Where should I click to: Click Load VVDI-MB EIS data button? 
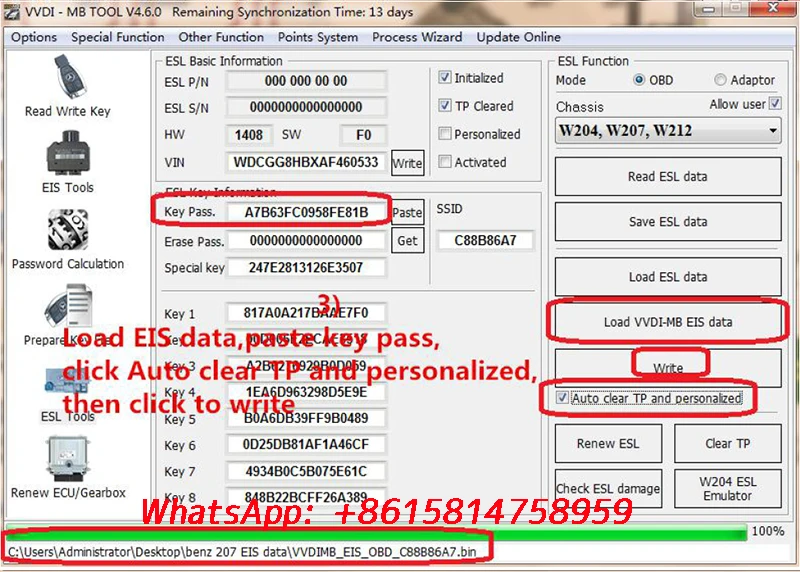668,322
